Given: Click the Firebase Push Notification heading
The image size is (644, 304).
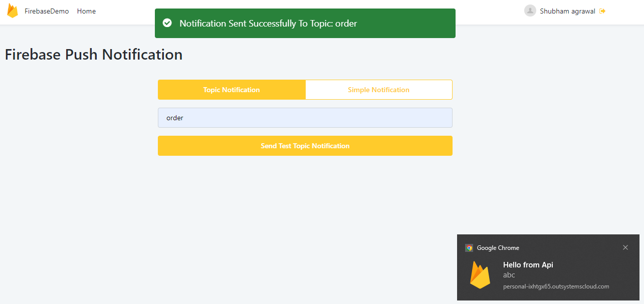Looking at the screenshot, I should click(93, 54).
